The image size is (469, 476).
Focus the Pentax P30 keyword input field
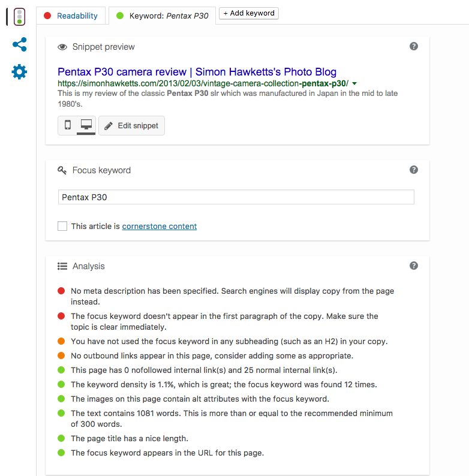click(x=236, y=197)
